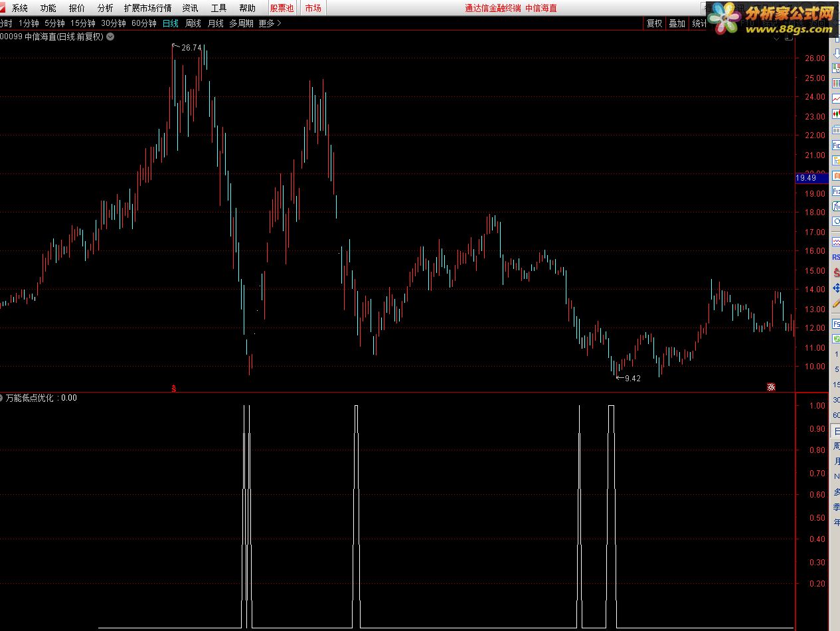Viewport: 840px width, 631px height.
Task: Click the red dollar sign sidebar icon
Action: pyautogui.click(x=836, y=272)
